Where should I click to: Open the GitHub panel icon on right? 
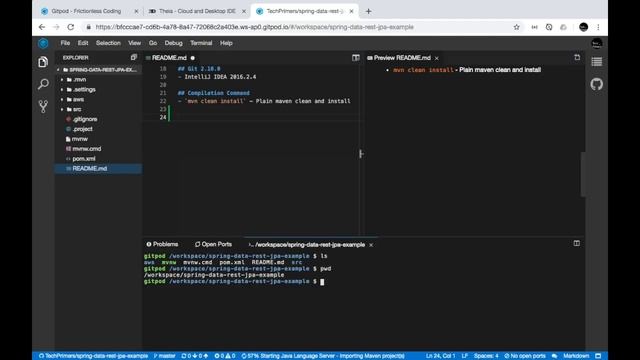[596, 84]
